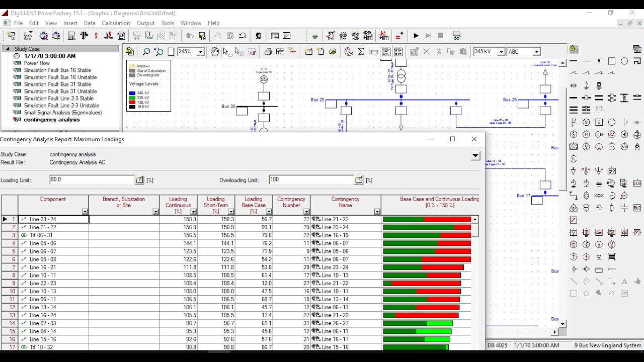Click the loading bar for Line 23 - 24
The image size is (644, 362).
click(x=427, y=219)
